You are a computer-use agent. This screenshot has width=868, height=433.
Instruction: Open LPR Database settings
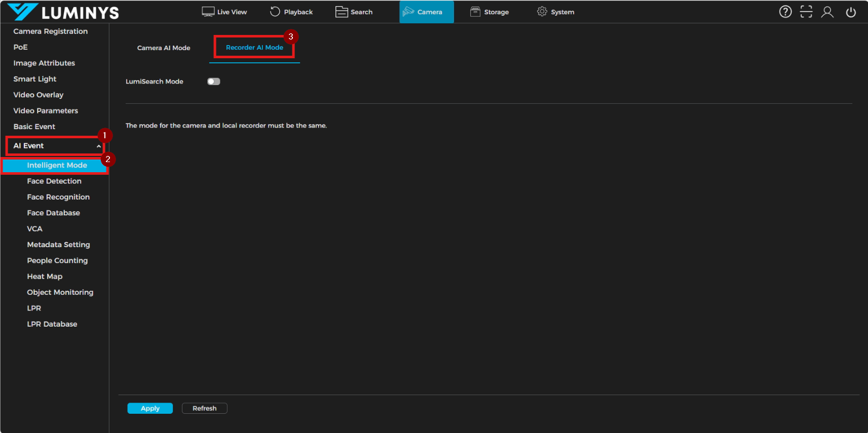[x=52, y=324]
